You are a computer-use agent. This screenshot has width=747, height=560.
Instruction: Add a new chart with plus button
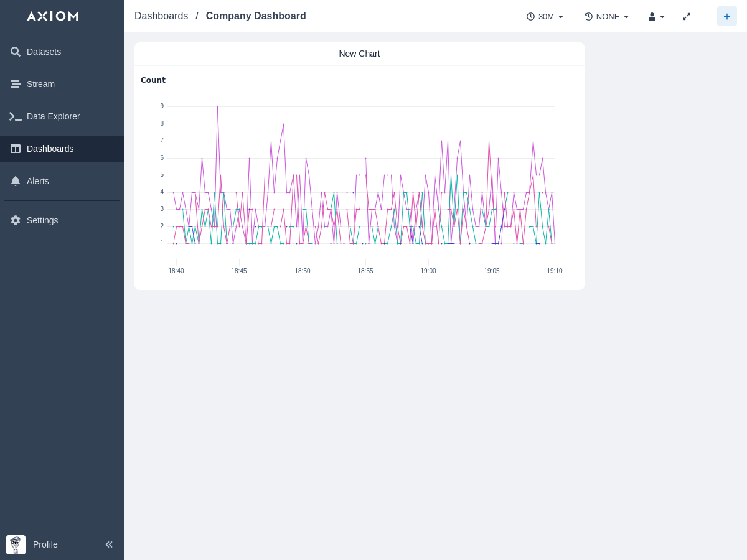(x=726, y=17)
